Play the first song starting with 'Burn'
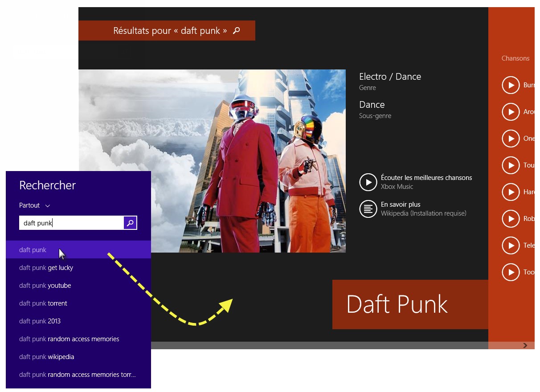 pos(511,85)
